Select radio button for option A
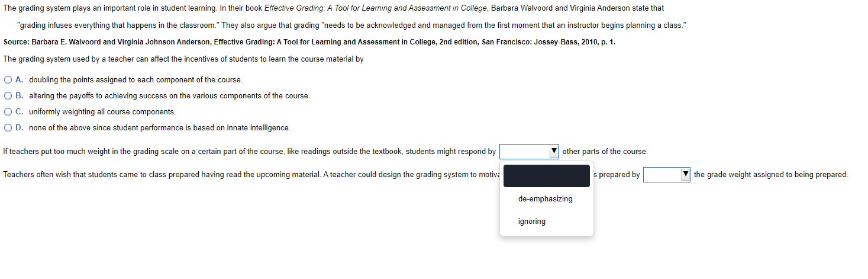The height and width of the screenshot is (279, 868). (8, 79)
